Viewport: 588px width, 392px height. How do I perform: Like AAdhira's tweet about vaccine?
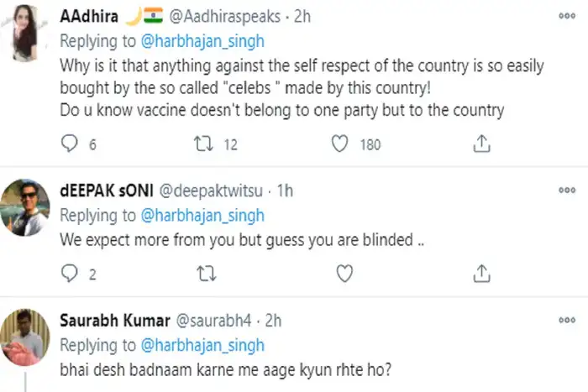[x=340, y=144]
